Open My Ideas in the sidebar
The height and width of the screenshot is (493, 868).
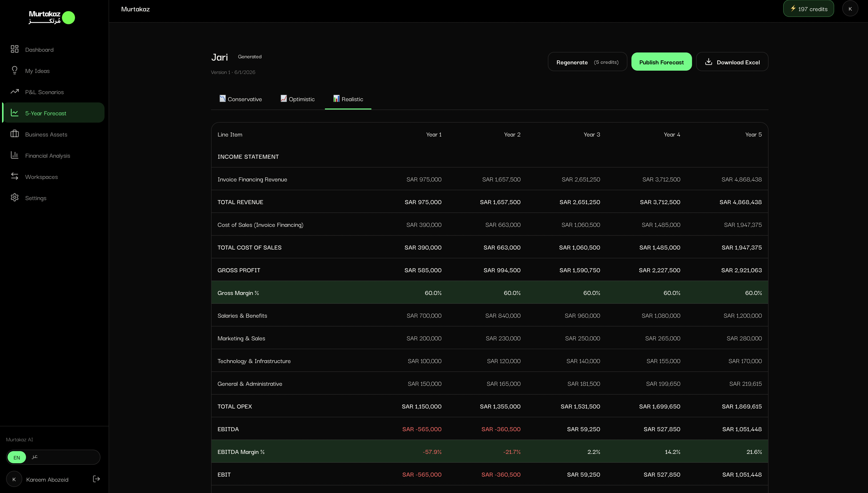click(x=54, y=71)
